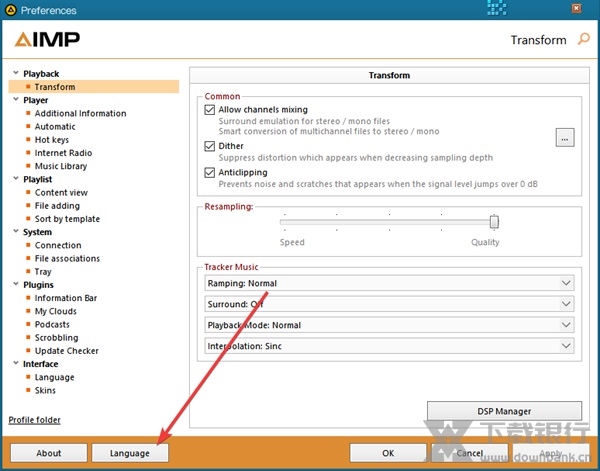Toggle Allow channels mixing checkbox
The height and width of the screenshot is (471, 600).
(x=210, y=110)
